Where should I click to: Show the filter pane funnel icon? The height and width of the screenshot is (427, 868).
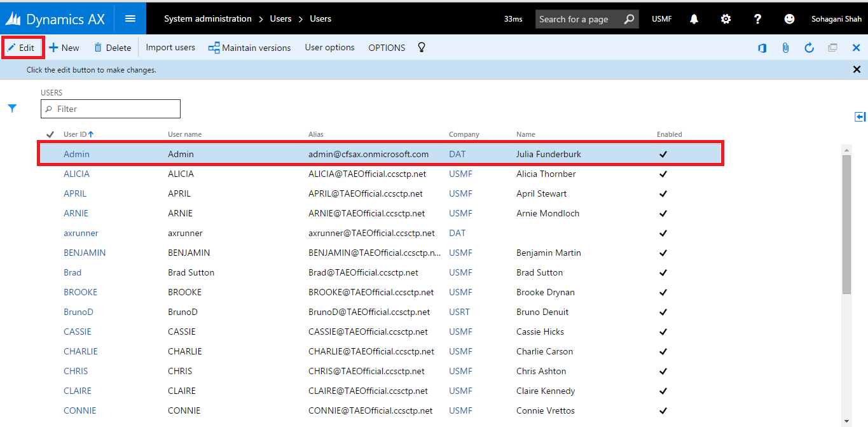pos(12,109)
